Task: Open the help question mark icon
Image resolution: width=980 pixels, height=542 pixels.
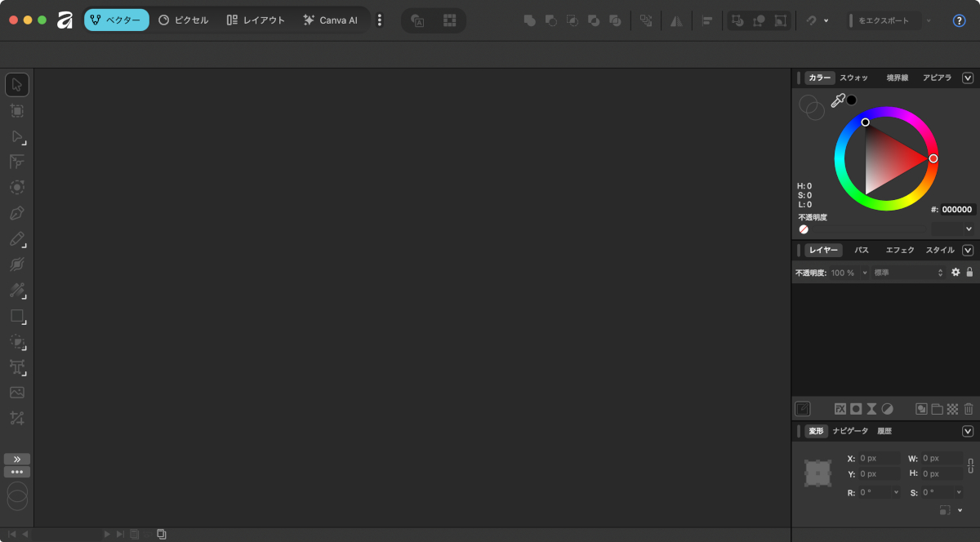Action: click(960, 20)
